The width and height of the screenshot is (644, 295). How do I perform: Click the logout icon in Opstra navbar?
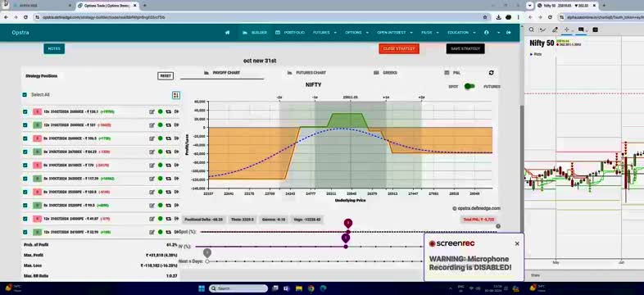point(509,33)
